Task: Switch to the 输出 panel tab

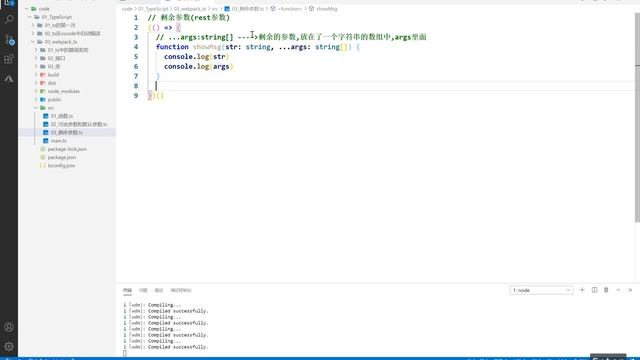Action: [x=159, y=290]
